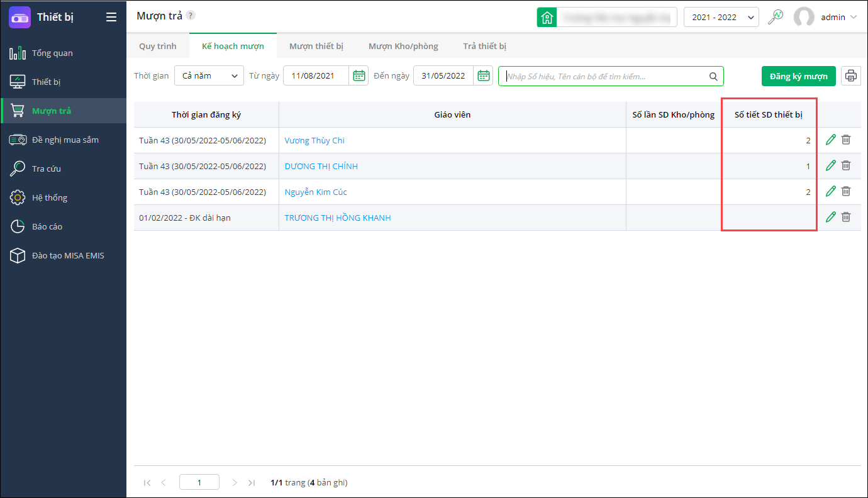Go to the last page of records

[252, 482]
